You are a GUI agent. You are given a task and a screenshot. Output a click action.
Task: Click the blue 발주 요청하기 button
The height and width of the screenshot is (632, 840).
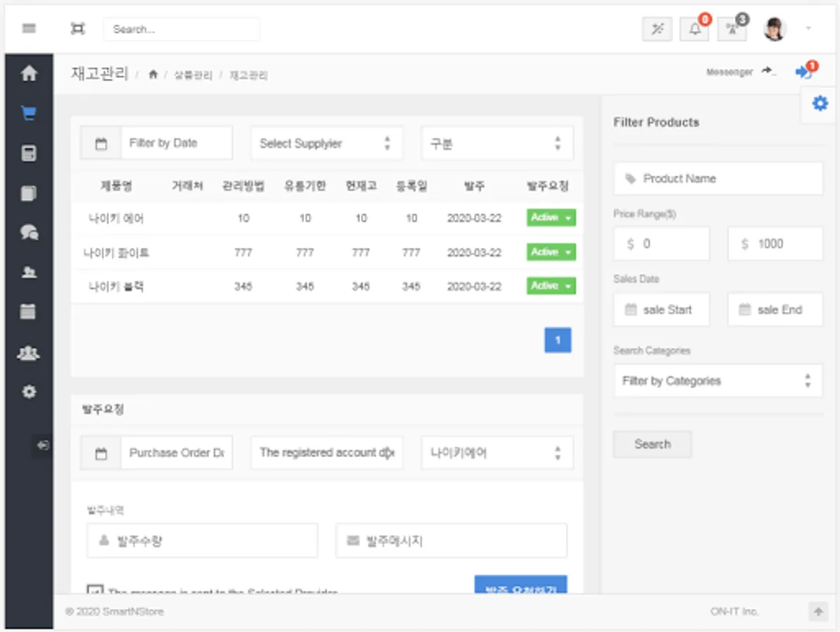(x=521, y=585)
